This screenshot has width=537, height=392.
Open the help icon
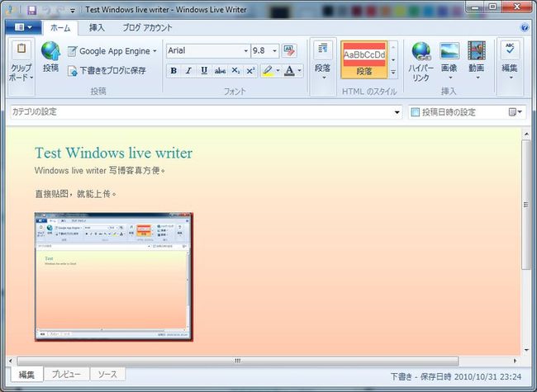(x=525, y=27)
